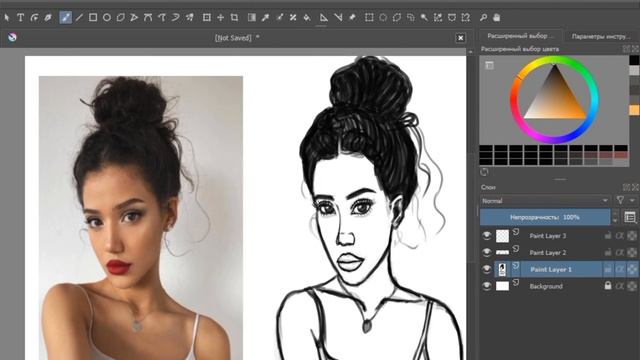Open the Normal blending mode dropdown
This screenshot has height=360, width=640.
click(x=545, y=201)
